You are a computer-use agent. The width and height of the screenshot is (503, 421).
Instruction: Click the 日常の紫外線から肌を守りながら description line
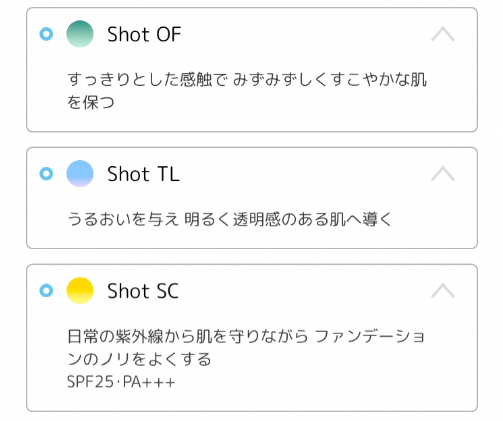pos(246,336)
